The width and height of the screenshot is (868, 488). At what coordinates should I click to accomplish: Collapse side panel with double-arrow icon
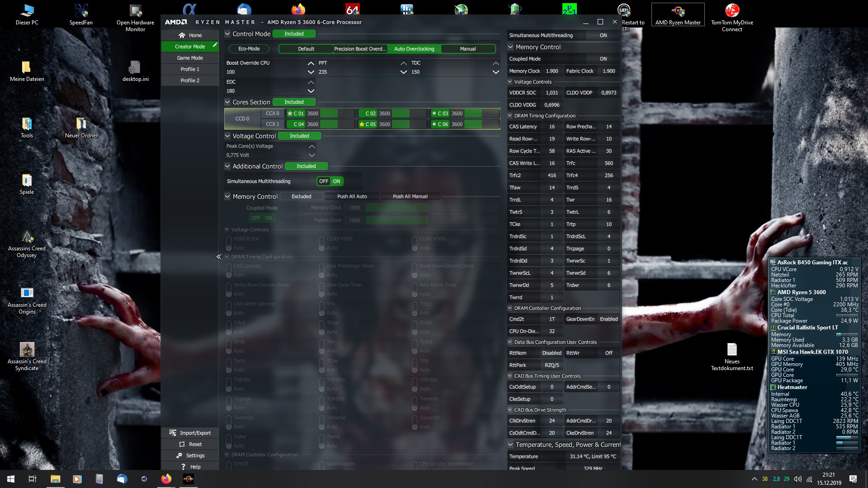tap(219, 257)
